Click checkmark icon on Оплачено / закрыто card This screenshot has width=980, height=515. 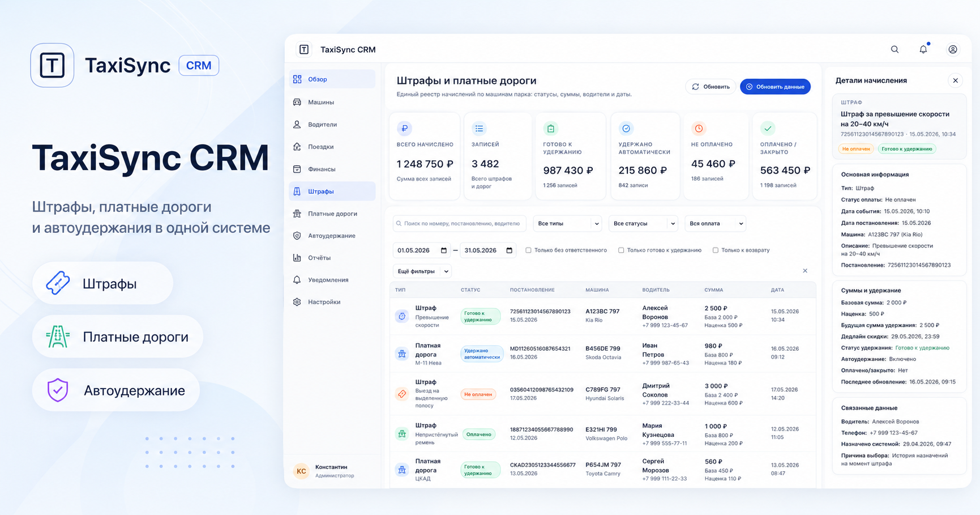[x=768, y=129]
